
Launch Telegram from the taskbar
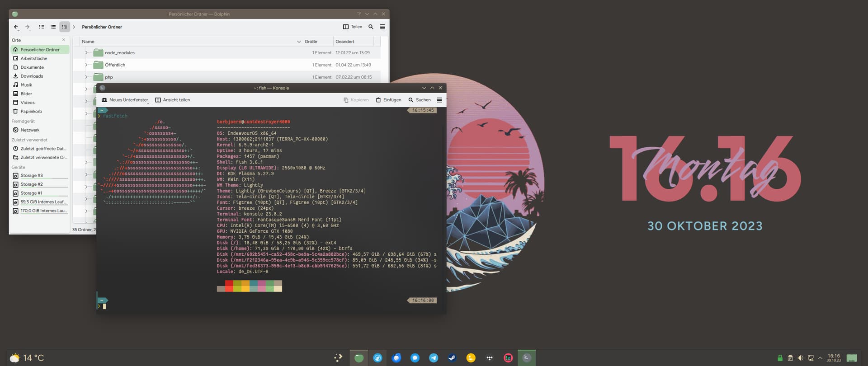click(434, 358)
